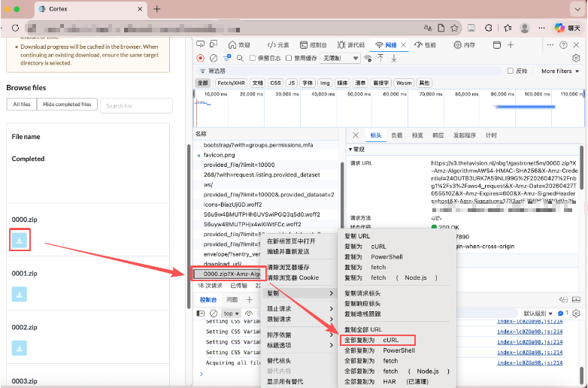This screenshot has height=388, width=588.
Task: Open network search with the magnifier icon
Action: coord(239,58)
